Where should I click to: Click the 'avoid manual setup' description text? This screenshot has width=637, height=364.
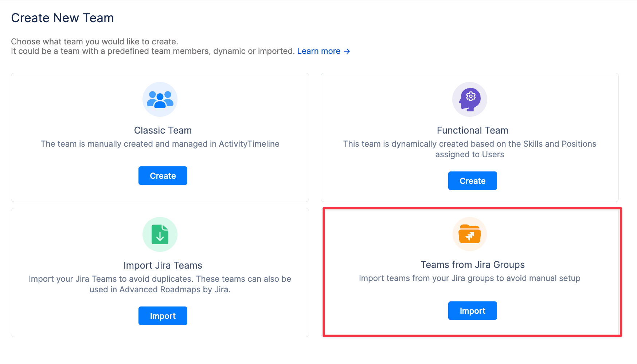click(469, 278)
